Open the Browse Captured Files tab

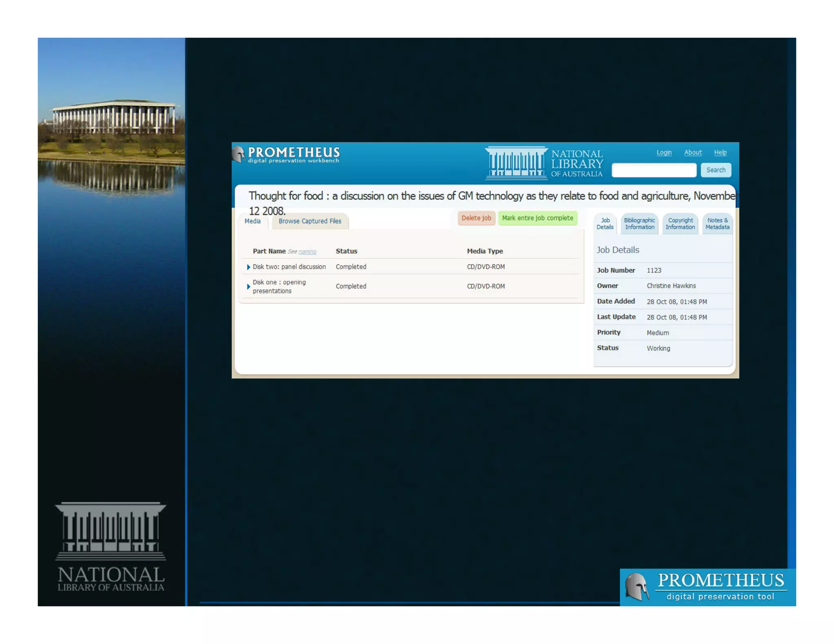(x=309, y=221)
